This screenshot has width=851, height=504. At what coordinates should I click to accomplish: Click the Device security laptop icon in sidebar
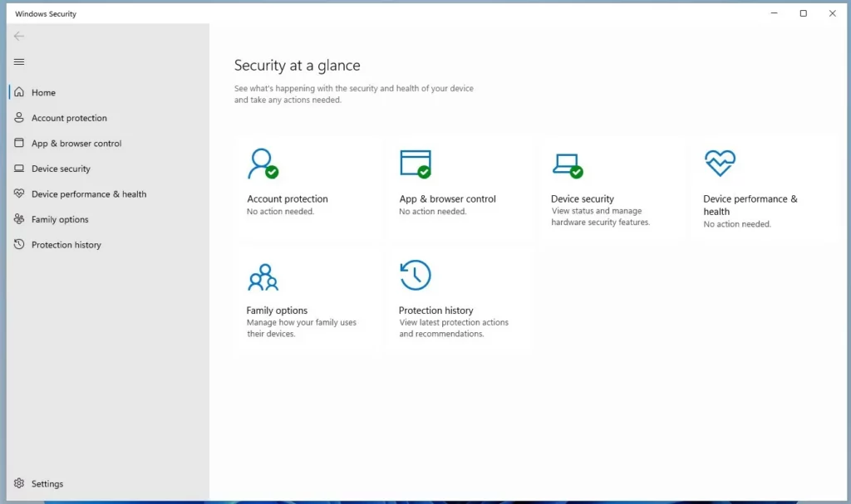click(19, 169)
